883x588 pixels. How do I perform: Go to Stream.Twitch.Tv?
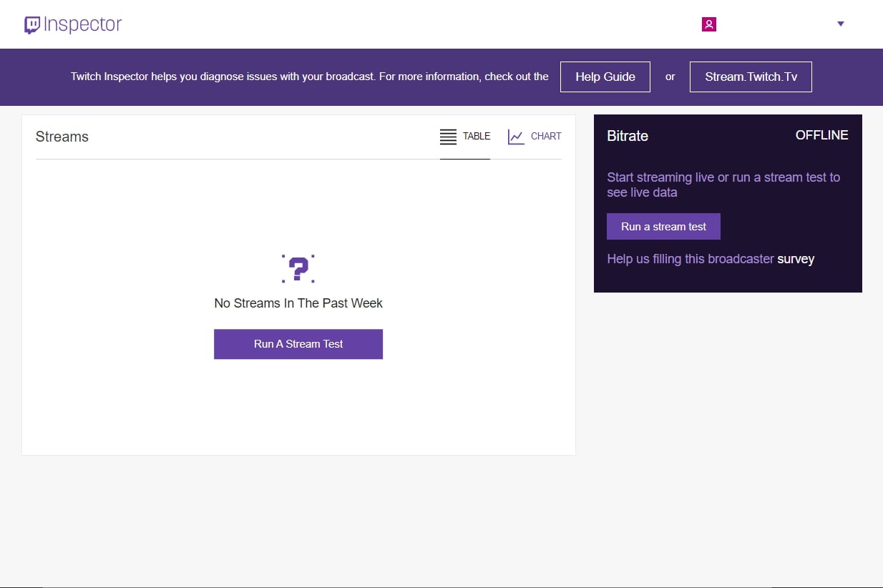pos(751,77)
